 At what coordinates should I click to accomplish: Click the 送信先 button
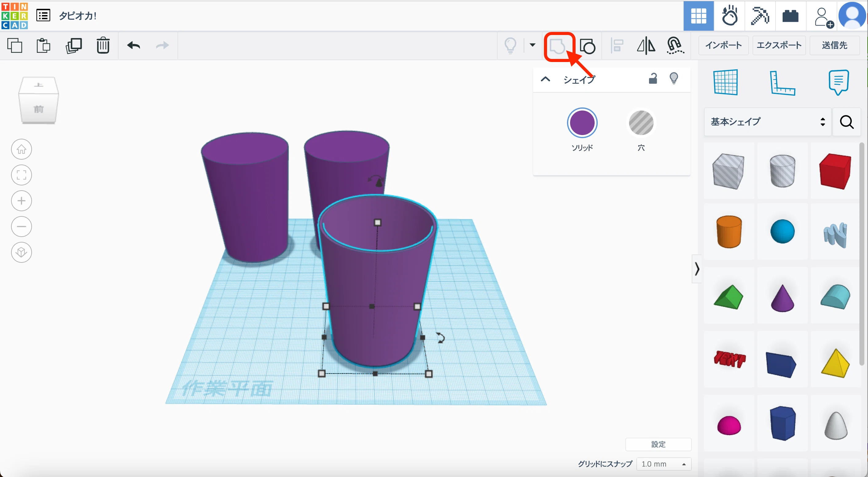[x=834, y=45]
